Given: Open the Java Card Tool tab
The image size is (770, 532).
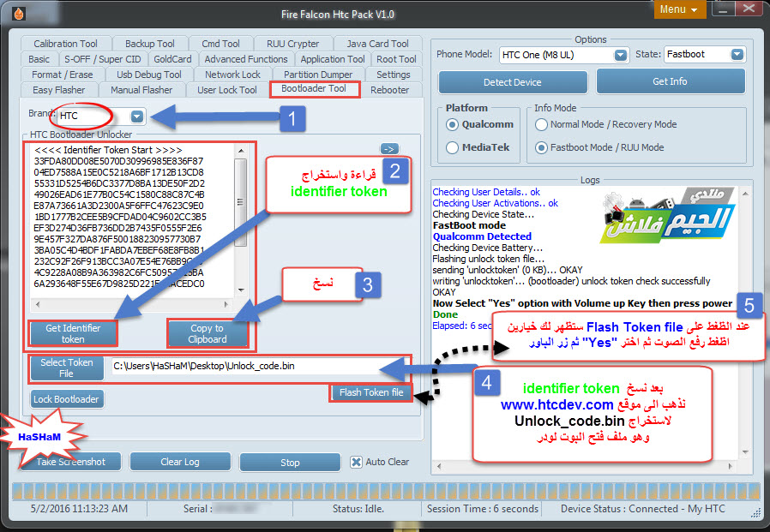Looking at the screenshot, I should (377, 44).
